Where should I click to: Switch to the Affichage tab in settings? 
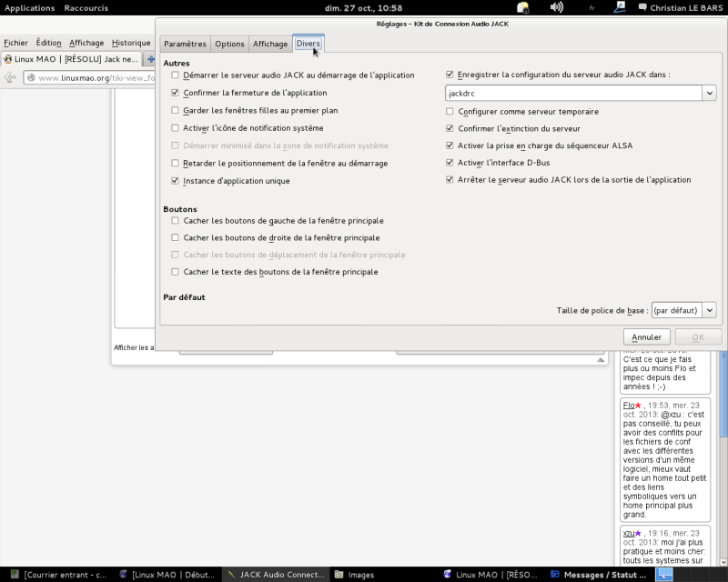270,44
